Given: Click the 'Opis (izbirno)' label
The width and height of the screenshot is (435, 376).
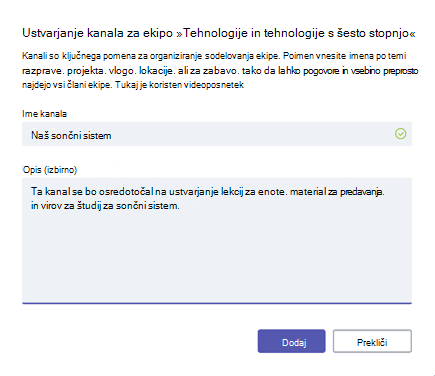Looking at the screenshot, I should tap(50, 170).
